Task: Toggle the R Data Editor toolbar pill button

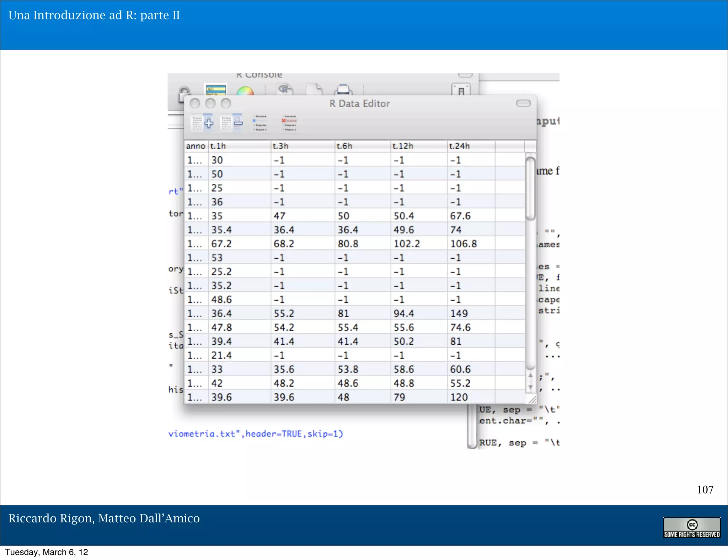Action: (x=523, y=103)
